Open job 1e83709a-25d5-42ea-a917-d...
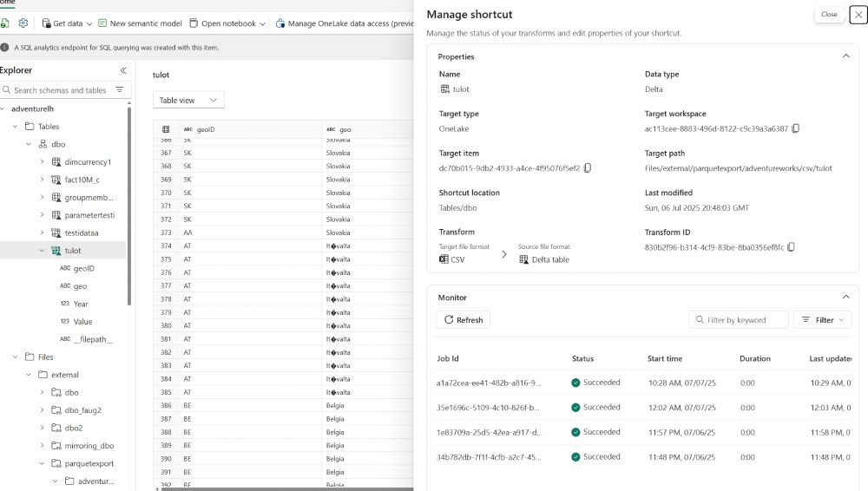This screenshot has width=868, height=491. coord(489,432)
